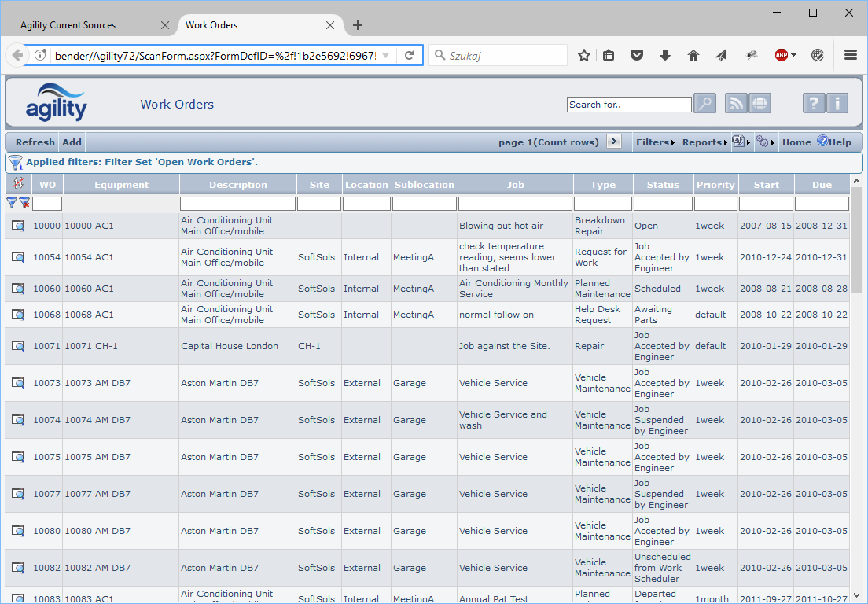Image resolution: width=868 pixels, height=604 pixels.
Task: Click the question mark help icon
Action: coord(814,104)
